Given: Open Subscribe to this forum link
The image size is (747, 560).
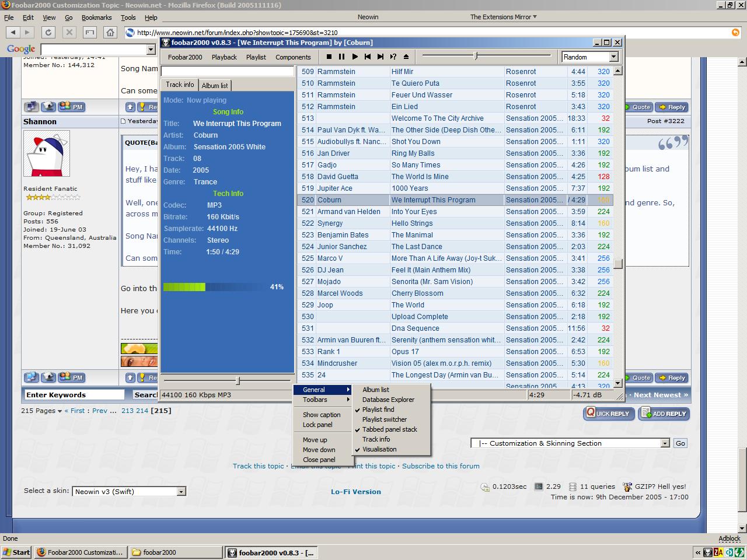Looking at the screenshot, I should (441, 466).
